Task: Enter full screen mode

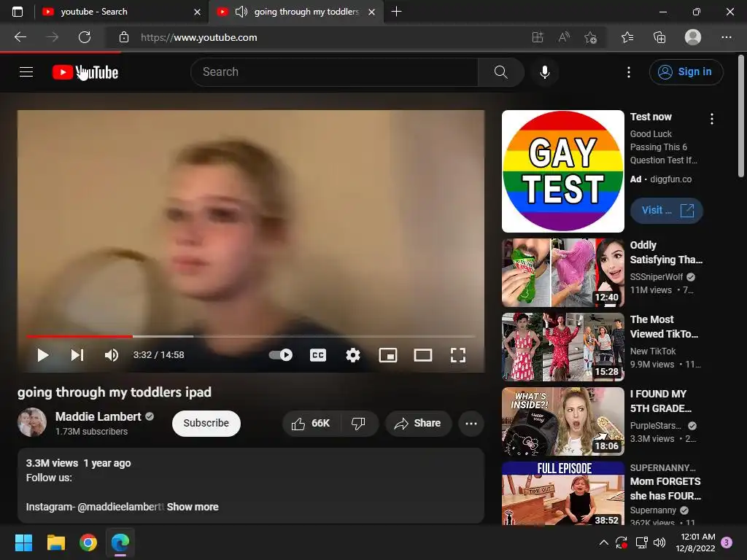Action: 458,355
